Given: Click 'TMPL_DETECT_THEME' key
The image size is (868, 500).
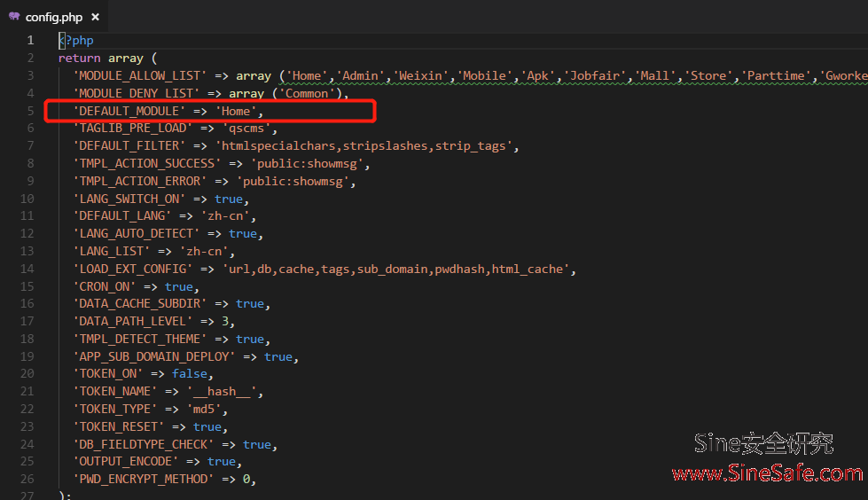Looking at the screenshot, I should tap(140, 340).
